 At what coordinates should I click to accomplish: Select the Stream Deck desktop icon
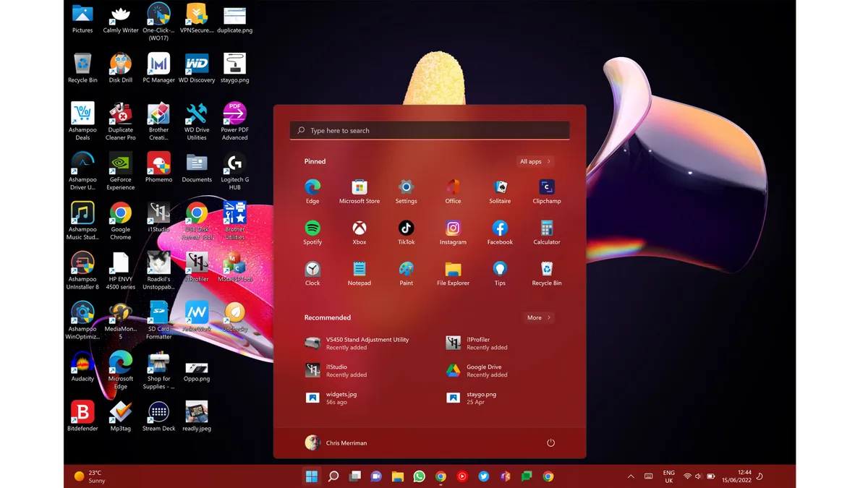click(158, 416)
